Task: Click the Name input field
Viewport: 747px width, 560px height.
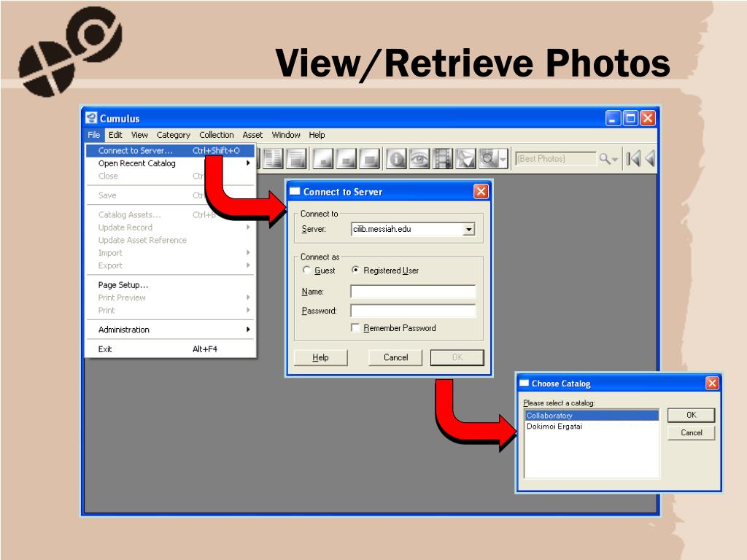Action: click(x=413, y=292)
